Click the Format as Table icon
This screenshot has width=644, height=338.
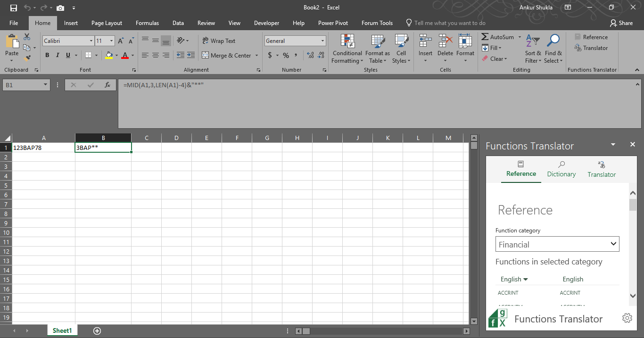pyautogui.click(x=377, y=42)
